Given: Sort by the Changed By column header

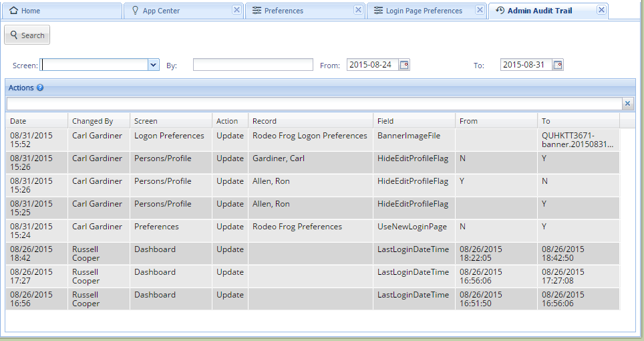Looking at the screenshot, I should click(x=99, y=121).
